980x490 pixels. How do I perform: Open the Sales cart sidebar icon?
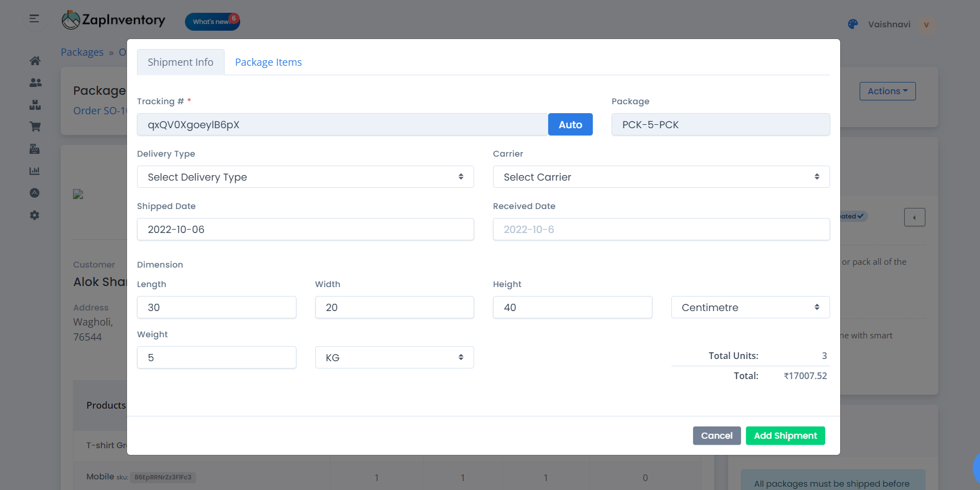click(x=35, y=127)
